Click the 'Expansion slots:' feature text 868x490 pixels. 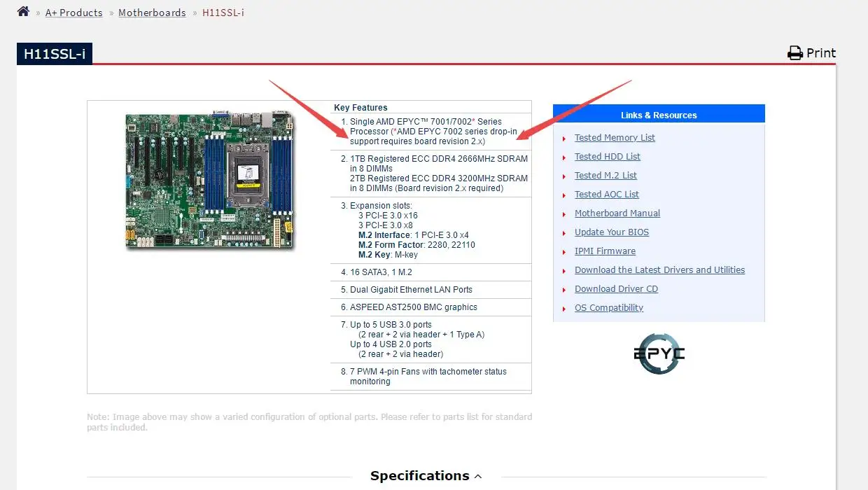coord(381,206)
